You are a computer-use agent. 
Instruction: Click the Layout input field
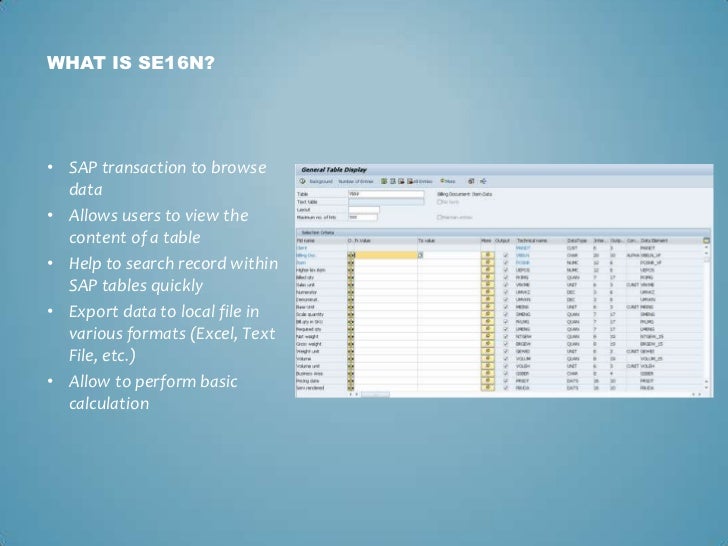(x=364, y=210)
